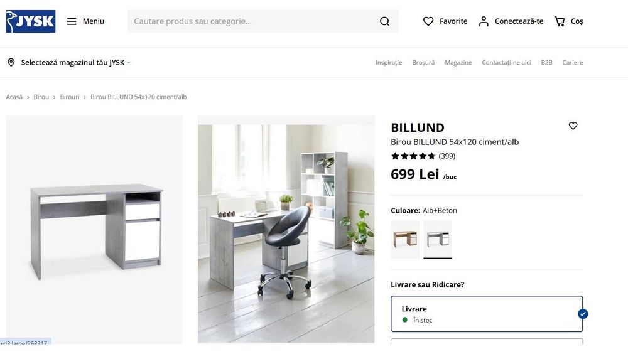Viewport: 628px width, 364px height.
Task: Open the desk product image thumbnail
Action: tap(94, 230)
